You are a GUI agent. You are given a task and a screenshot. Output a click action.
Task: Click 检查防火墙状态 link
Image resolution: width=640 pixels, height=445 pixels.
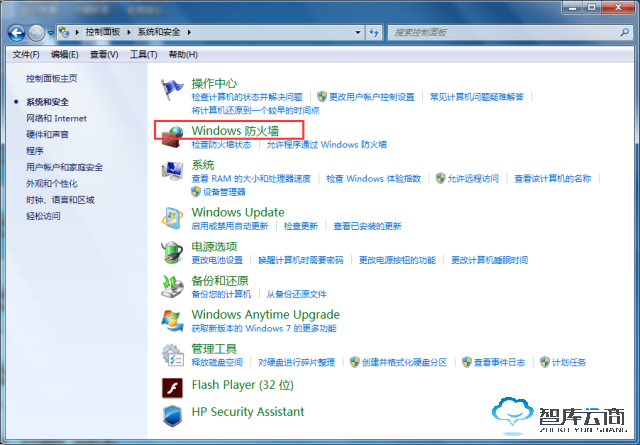(221, 145)
